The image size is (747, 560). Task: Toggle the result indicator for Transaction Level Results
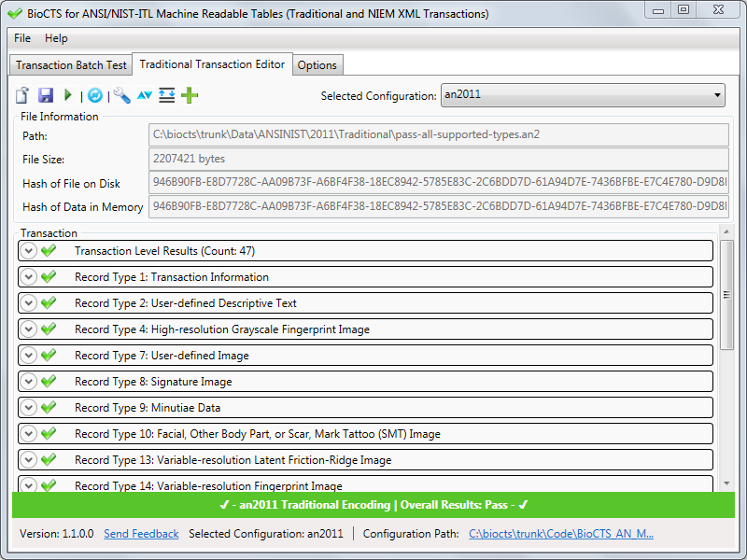(51, 250)
